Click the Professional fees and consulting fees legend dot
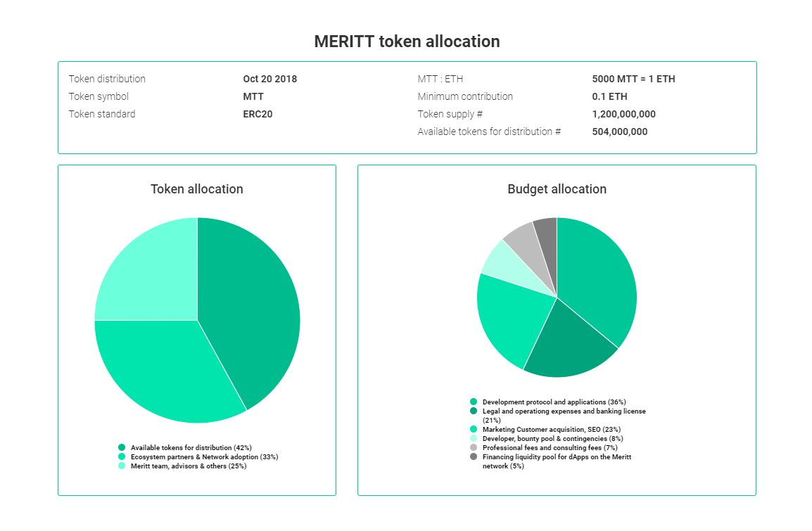 click(x=474, y=448)
